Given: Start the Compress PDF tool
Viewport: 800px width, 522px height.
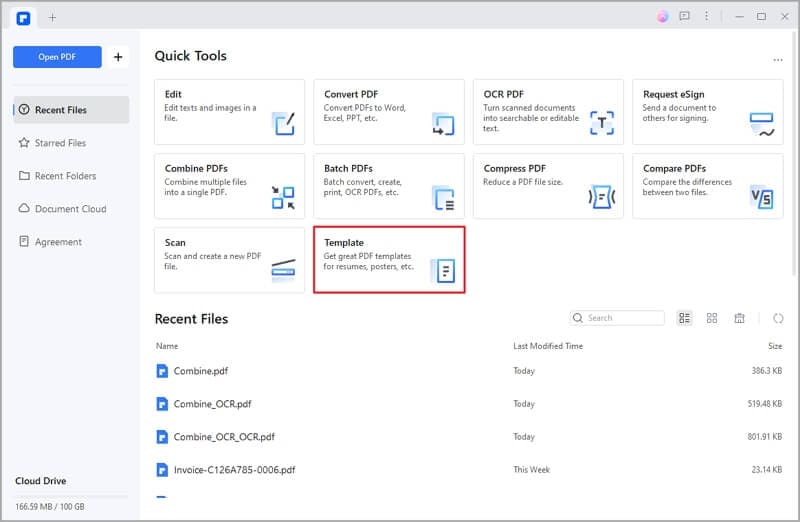Looking at the screenshot, I should (x=548, y=186).
